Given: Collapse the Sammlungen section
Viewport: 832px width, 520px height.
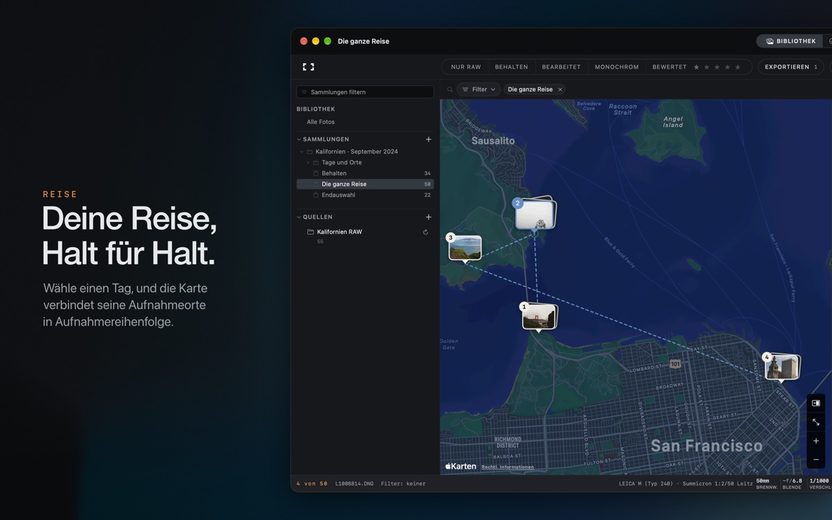Looking at the screenshot, I should click(x=299, y=140).
